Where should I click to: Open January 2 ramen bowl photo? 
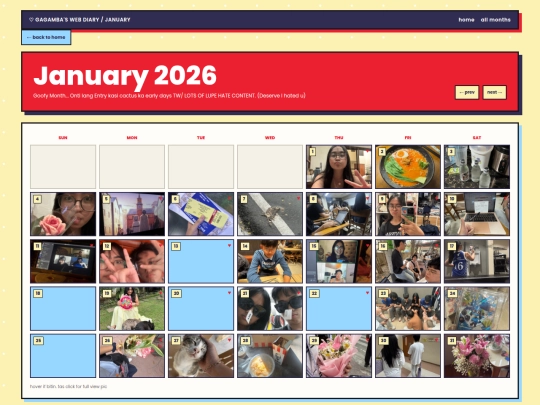pos(408,167)
